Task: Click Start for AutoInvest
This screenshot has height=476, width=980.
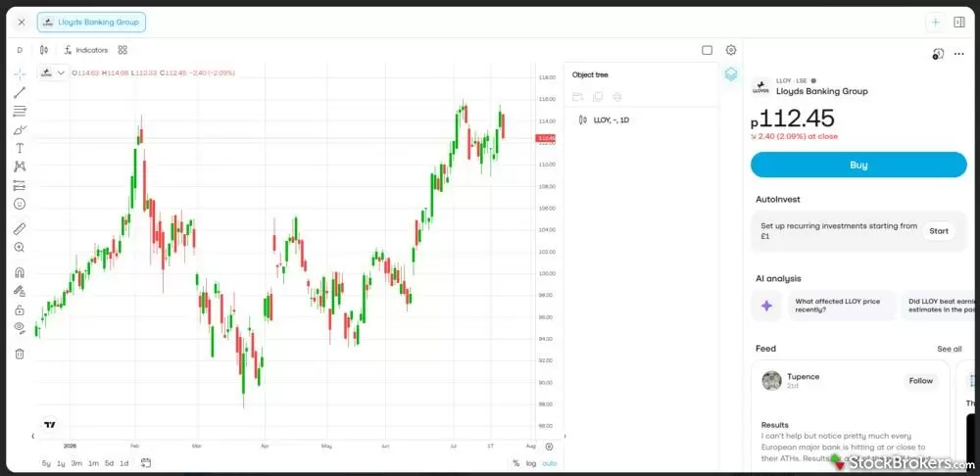Action: (939, 231)
